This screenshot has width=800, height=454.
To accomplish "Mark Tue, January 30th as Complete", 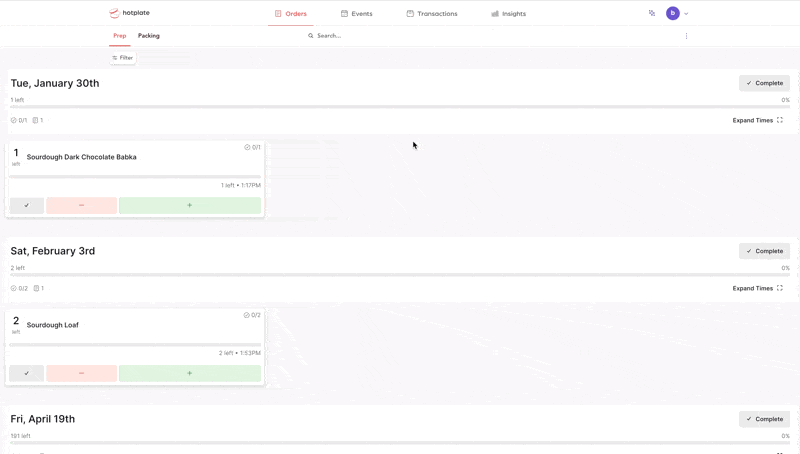I will click(764, 83).
